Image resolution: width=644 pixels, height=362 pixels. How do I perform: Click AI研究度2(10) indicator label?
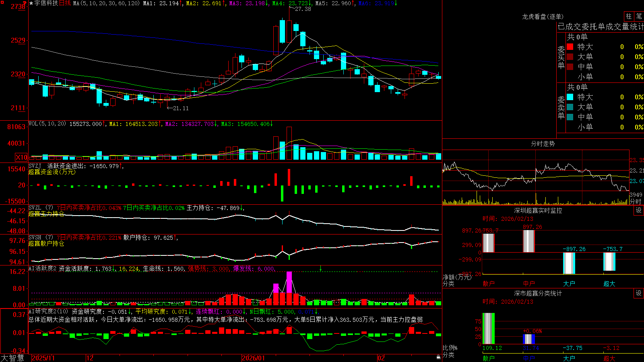48,311
